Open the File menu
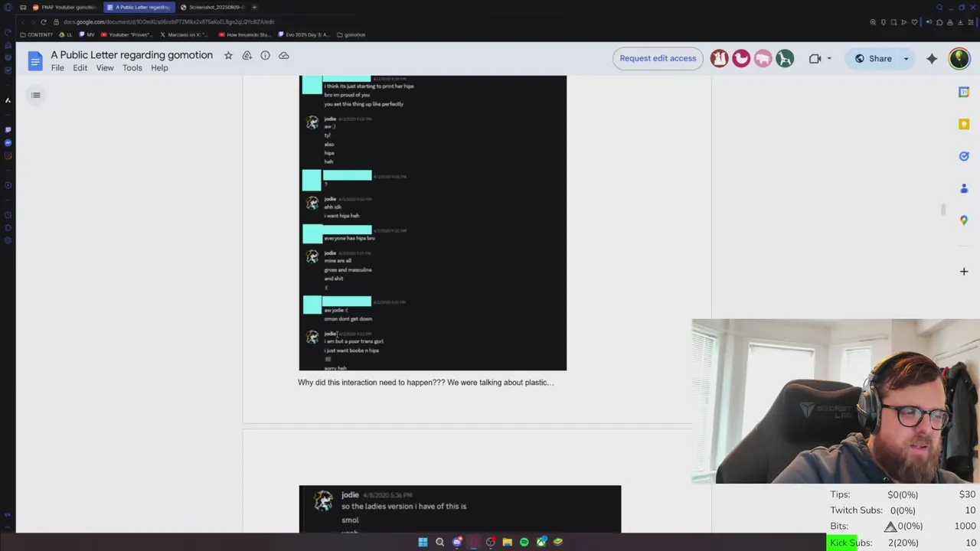 (57, 68)
